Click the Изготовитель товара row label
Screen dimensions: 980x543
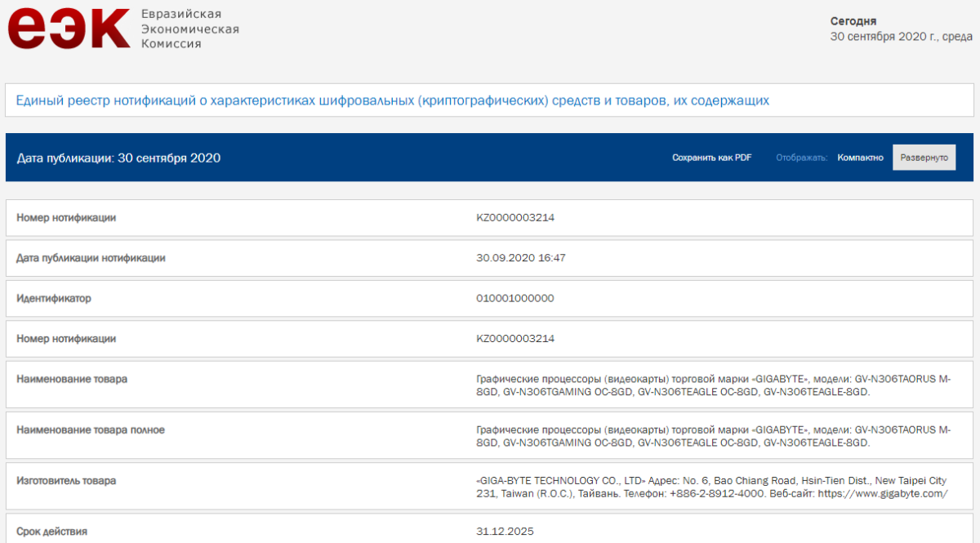[x=66, y=480]
